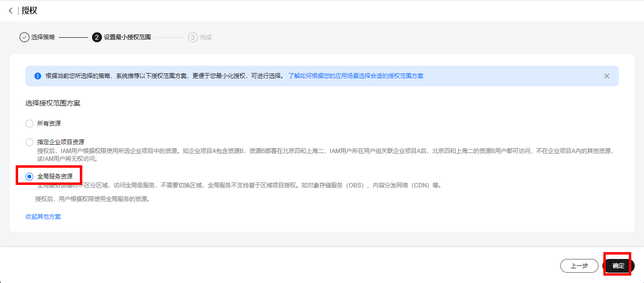Click step 2 设置最小授权范围

[x=121, y=37]
